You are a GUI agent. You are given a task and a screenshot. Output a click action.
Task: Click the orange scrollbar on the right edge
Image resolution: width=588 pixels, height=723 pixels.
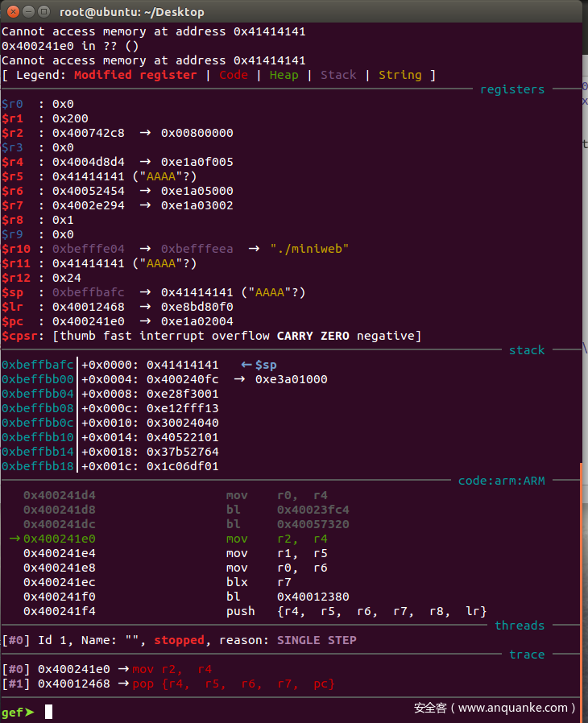point(580,580)
